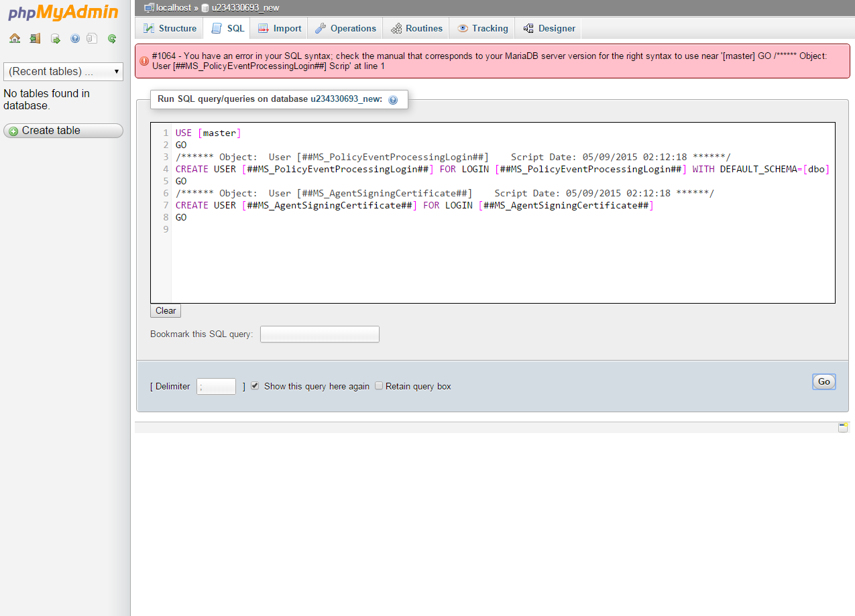Uncheck Show this query here again

pos(255,386)
